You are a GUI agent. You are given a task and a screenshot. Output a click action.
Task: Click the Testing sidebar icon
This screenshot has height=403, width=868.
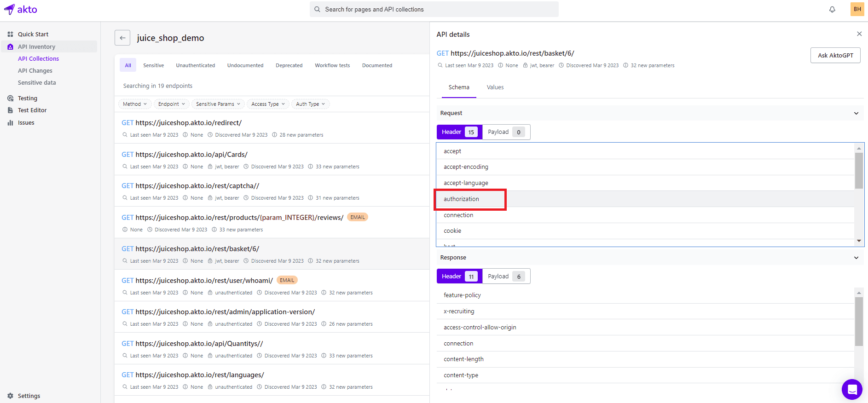(x=10, y=98)
